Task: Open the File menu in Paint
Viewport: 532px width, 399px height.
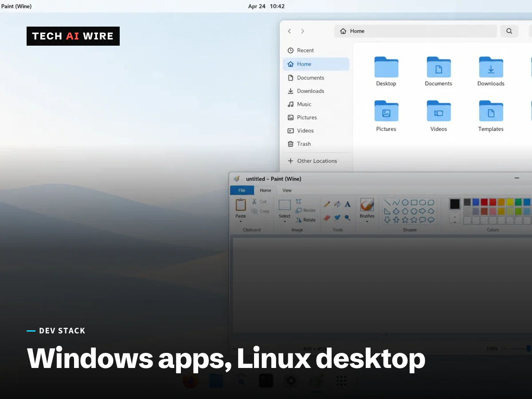Action: (242, 190)
